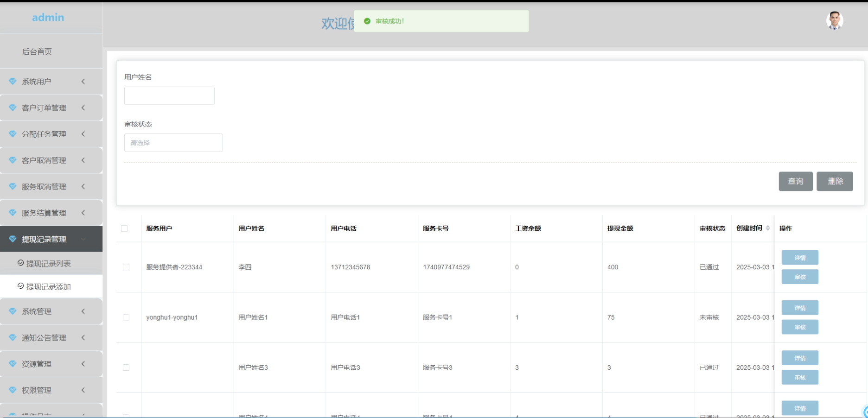The height and width of the screenshot is (418, 868).
Task: Click the diamond icon beside 系统管理
Action: pyautogui.click(x=13, y=311)
